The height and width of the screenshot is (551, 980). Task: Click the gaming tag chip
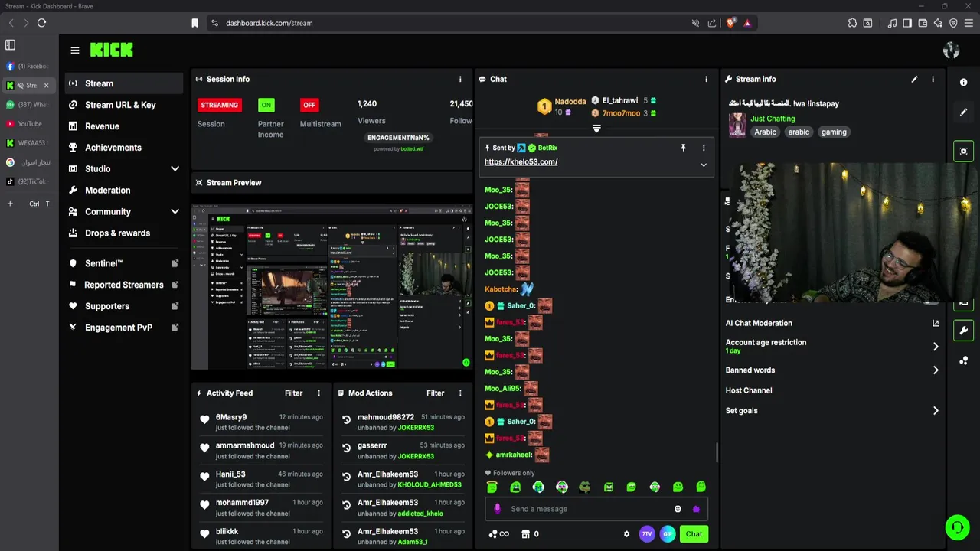click(x=834, y=132)
